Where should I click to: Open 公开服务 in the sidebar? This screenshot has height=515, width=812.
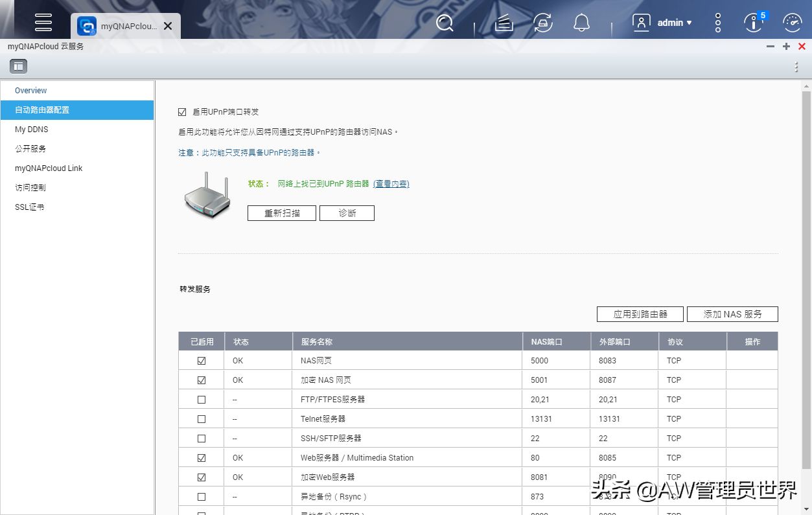coord(76,149)
